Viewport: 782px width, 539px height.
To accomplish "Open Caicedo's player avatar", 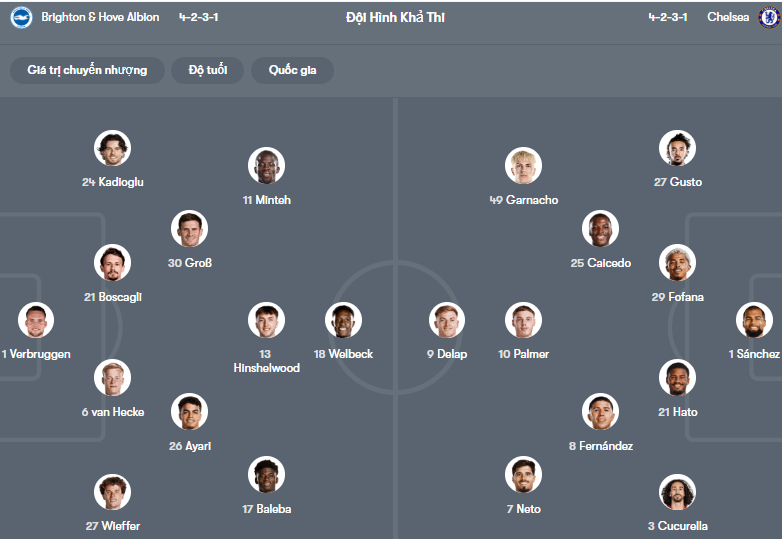I will click(600, 229).
